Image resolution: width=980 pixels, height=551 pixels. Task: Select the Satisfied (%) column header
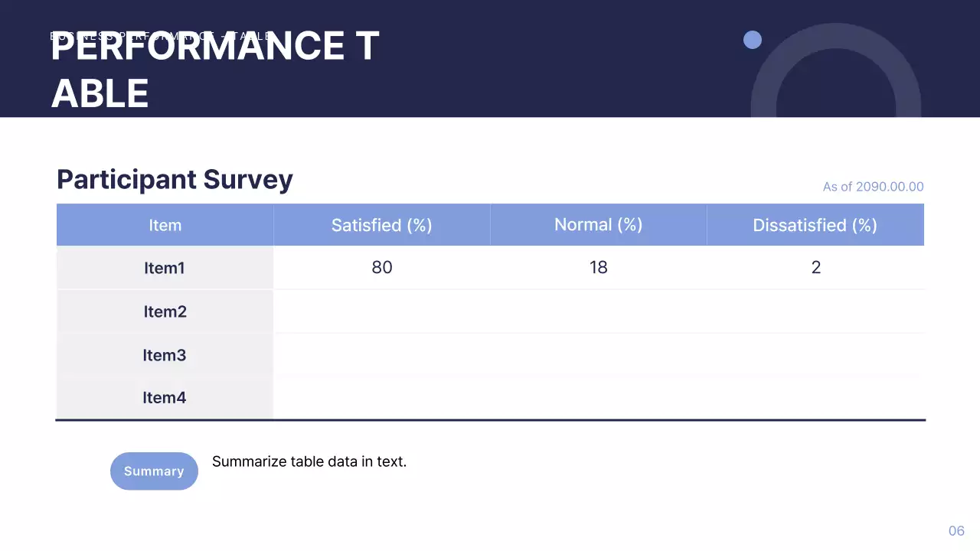[381, 225]
